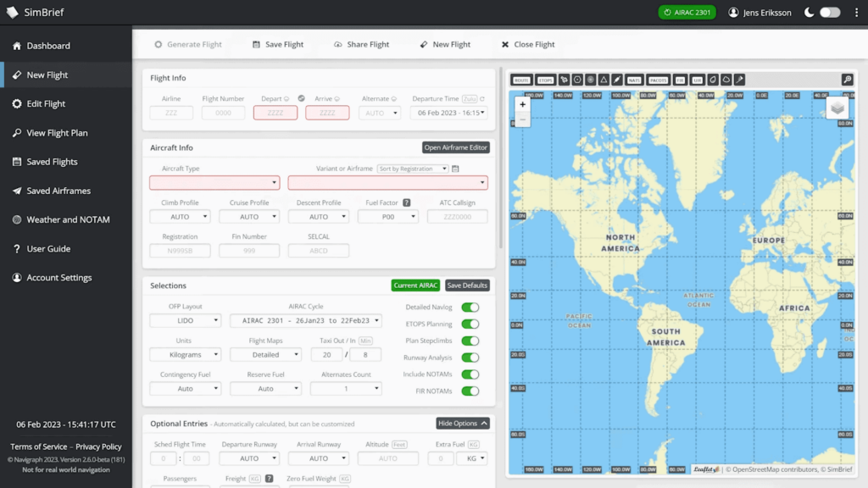Open the map search magnifier tool
This screenshot has height=488, width=868.
[x=848, y=80]
